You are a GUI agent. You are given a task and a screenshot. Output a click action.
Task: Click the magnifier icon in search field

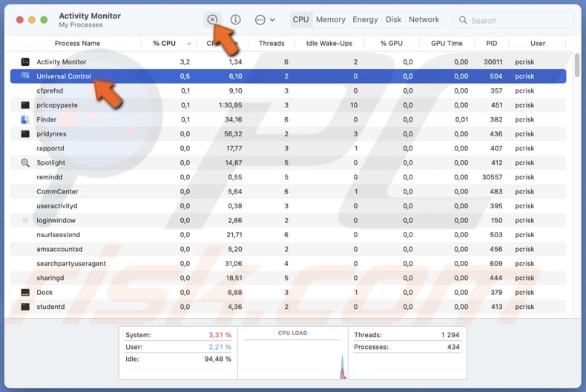coord(463,20)
